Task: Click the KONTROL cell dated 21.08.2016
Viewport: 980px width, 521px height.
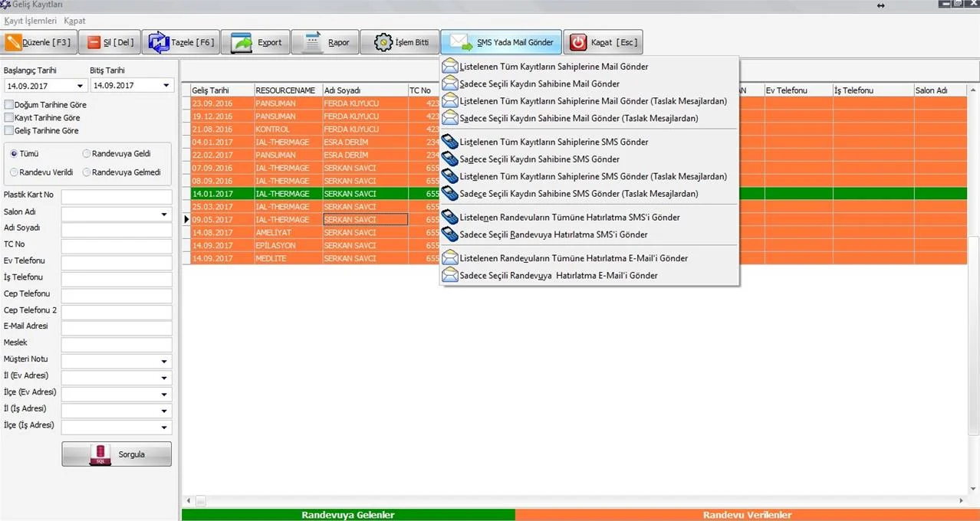Action: pos(288,129)
